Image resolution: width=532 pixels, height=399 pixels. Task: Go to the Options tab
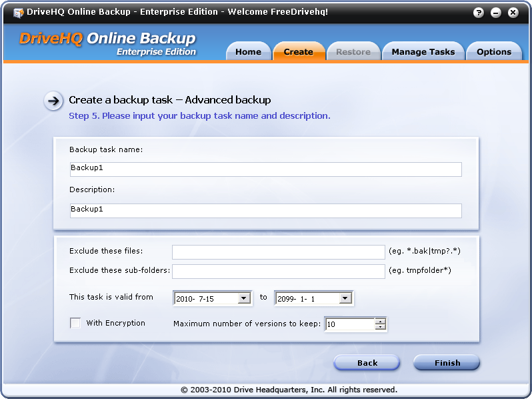pyautogui.click(x=493, y=52)
